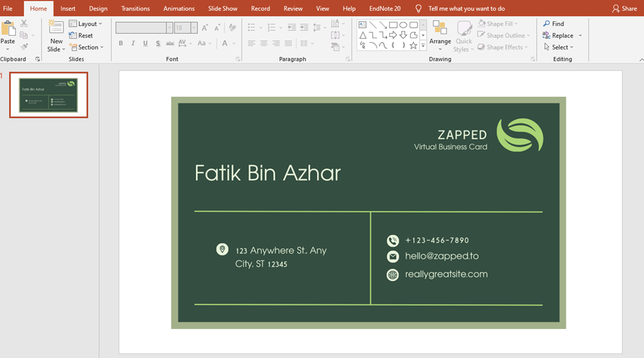Open Shape Outline dropdown

pyautogui.click(x=504, y=35)
